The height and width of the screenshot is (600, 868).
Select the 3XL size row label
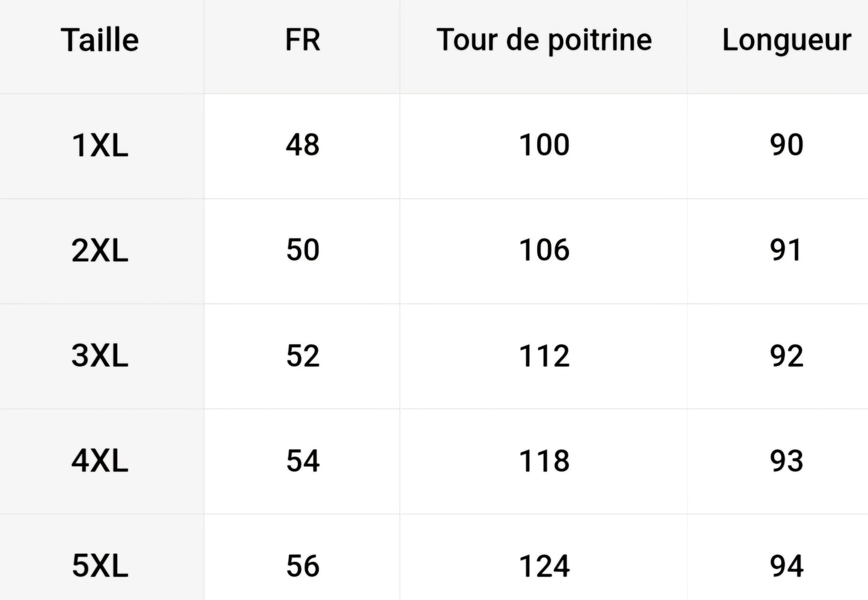[x=100, y=356]
